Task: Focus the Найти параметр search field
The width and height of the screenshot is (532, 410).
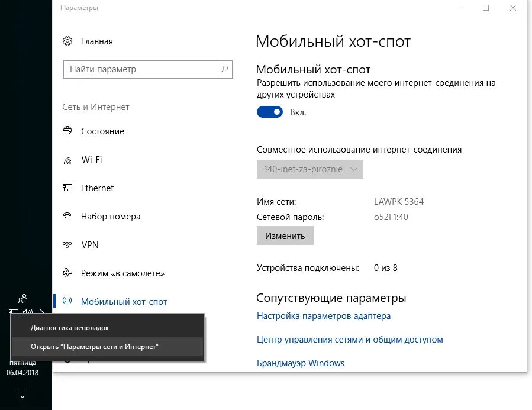Action: point(148,69)
